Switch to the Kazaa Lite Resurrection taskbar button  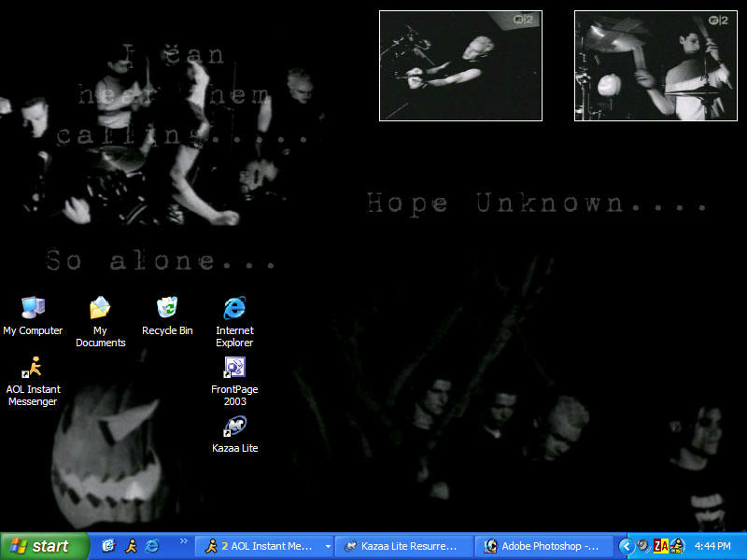click(403, 546)
